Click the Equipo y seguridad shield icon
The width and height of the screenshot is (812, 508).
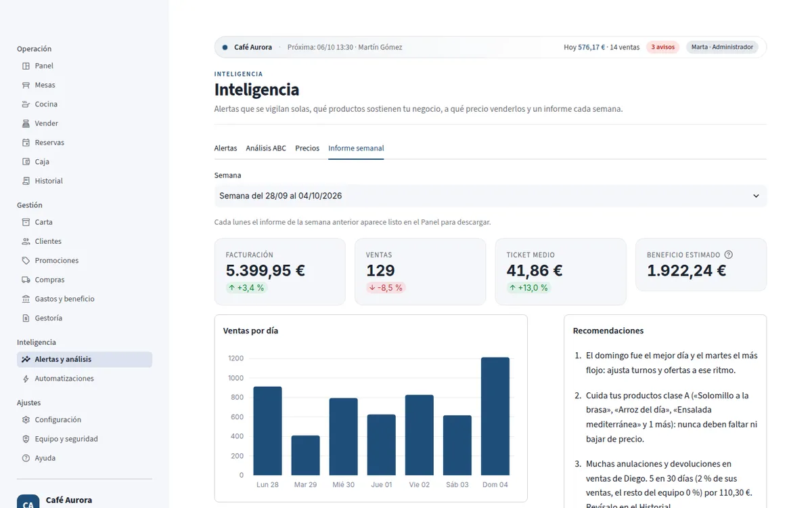pyautogui.click(x=26, y=439)
